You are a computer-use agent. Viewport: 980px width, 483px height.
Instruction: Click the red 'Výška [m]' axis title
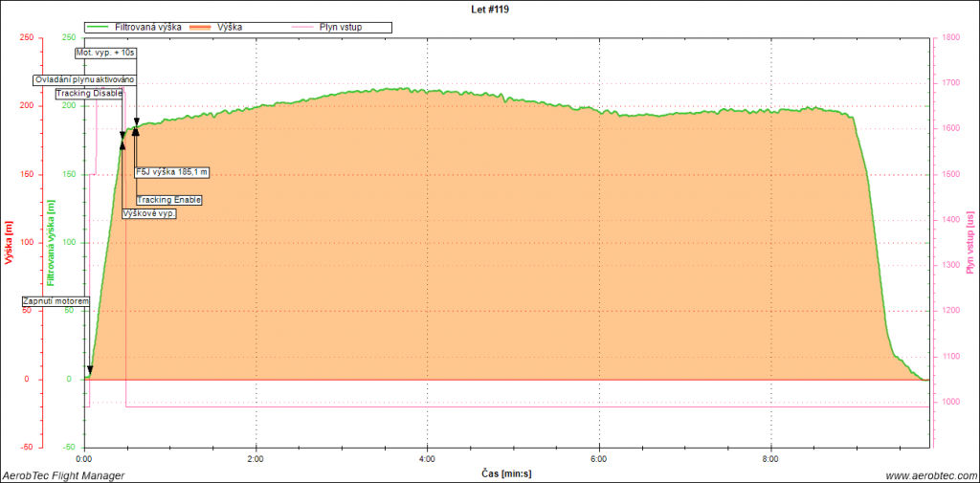pos(9,243)
